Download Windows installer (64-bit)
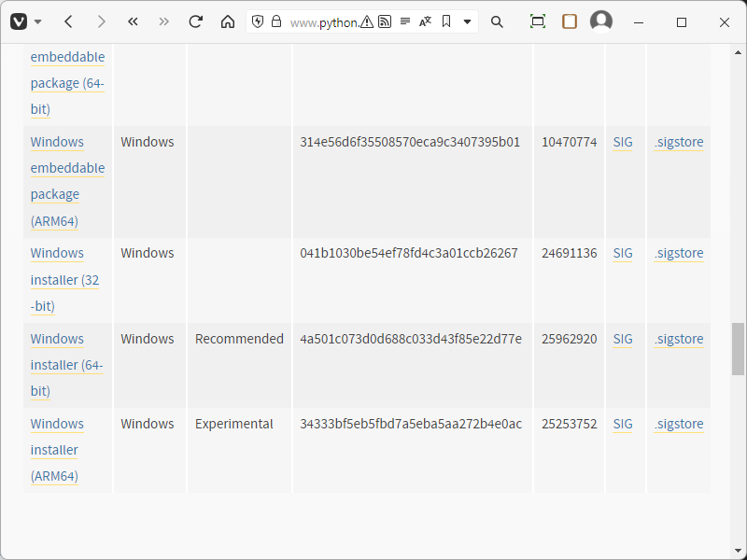The image size is (747, 560). [66, 365]
